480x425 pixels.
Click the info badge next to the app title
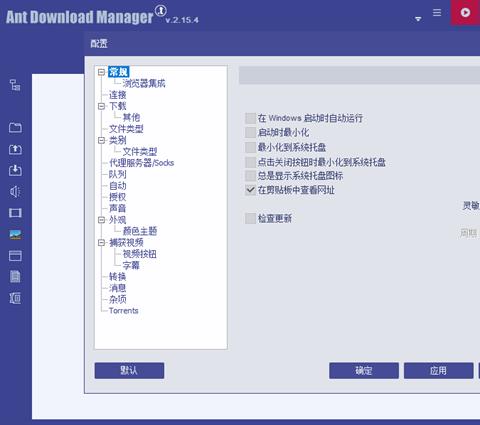[161, 11]
